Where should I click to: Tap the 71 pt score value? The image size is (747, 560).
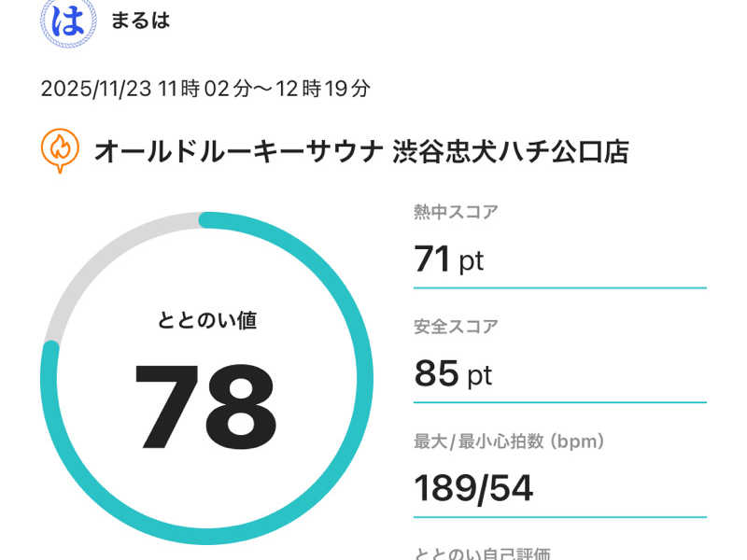pos(448,259)
